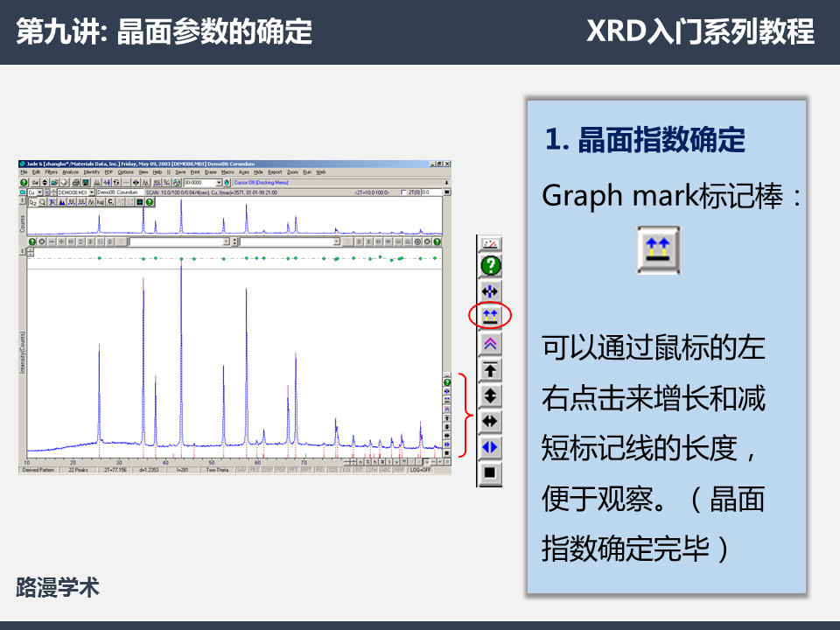Click the colored ball icon in the main toolbar
Image resolution: width=840 pixels, height=630 pixels.
click(x=177, y=183)
